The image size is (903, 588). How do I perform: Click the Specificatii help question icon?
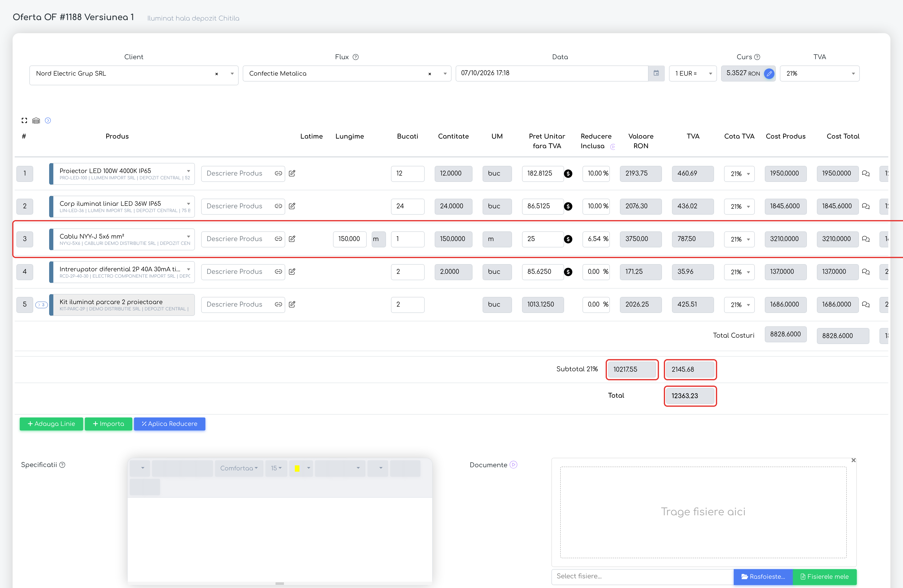point(62,465)
